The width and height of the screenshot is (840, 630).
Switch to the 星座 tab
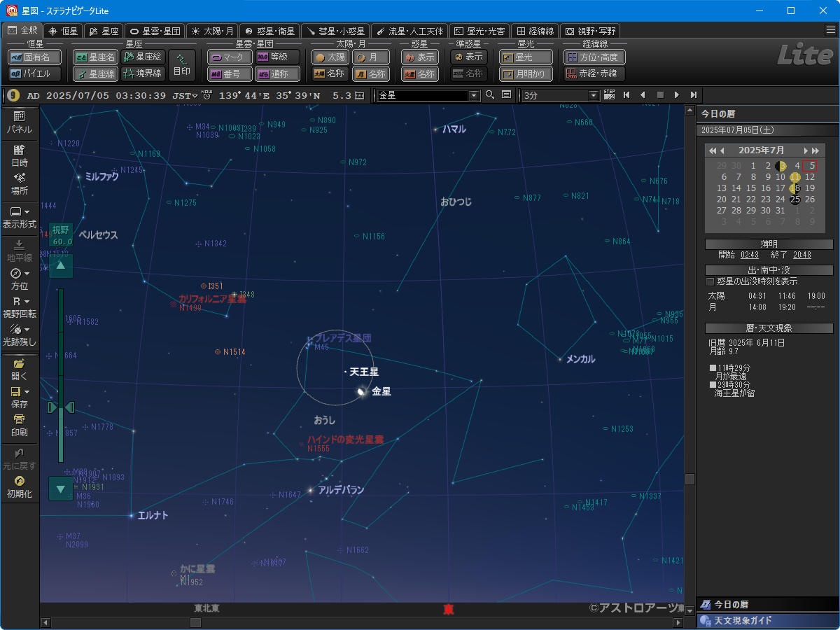(103, 31)
